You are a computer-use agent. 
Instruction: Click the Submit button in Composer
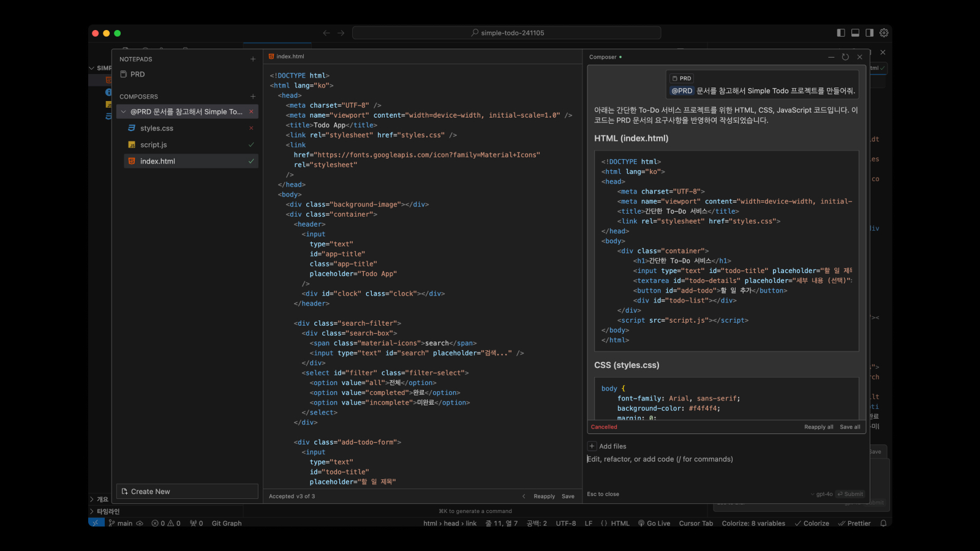[x=850, y=494]
